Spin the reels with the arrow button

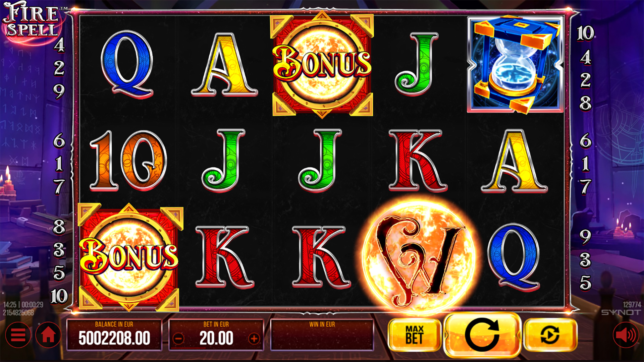pos(482,335)
